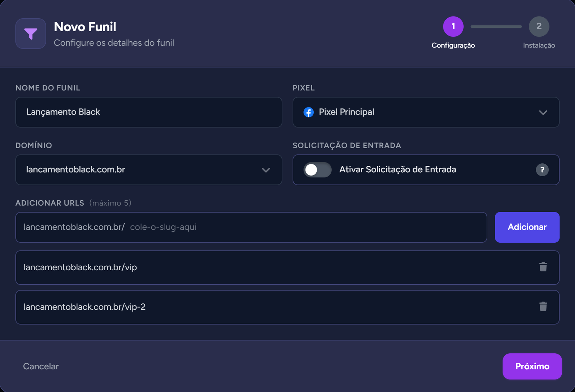Click the URL slug input field
The height and width of the screenshot is (392, 575).
251,227
